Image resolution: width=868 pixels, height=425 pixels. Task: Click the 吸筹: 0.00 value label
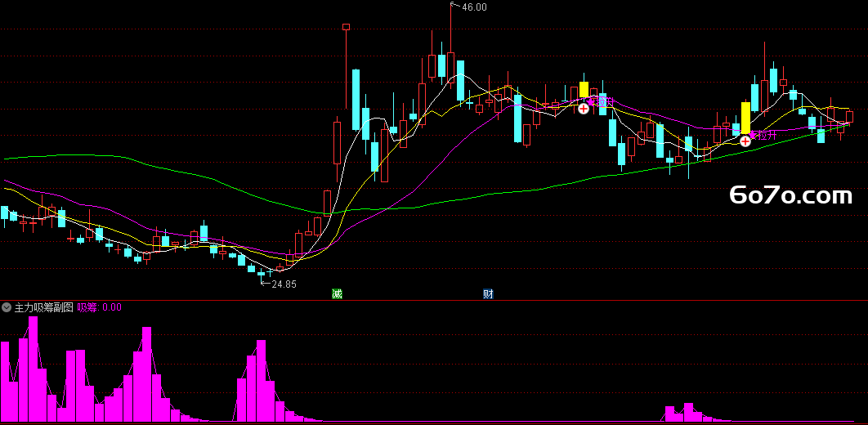[x=99, y=307]
